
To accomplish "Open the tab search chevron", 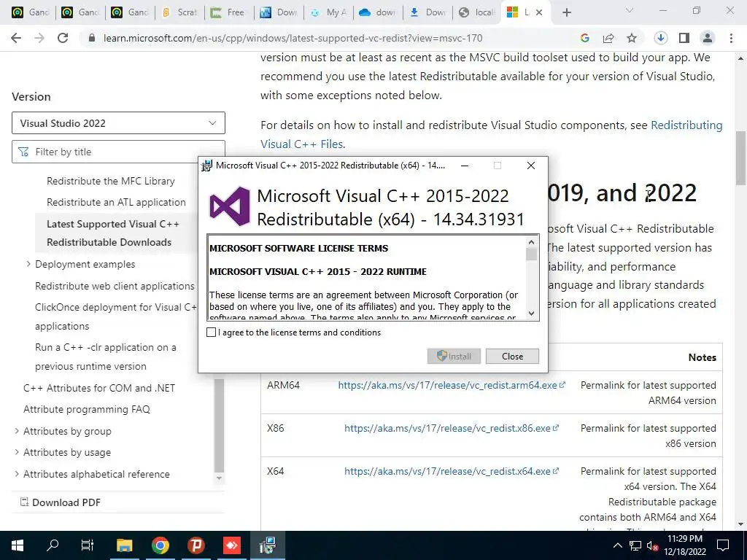I will (630, 10).
